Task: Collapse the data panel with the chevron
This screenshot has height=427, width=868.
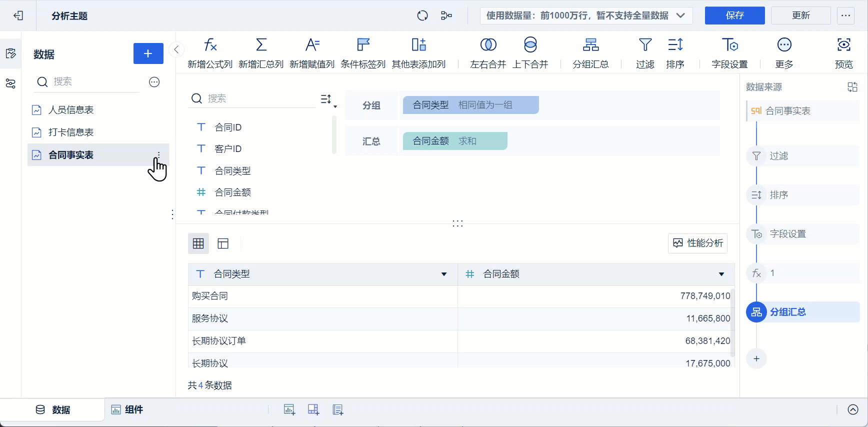Action: pos(176,49)
